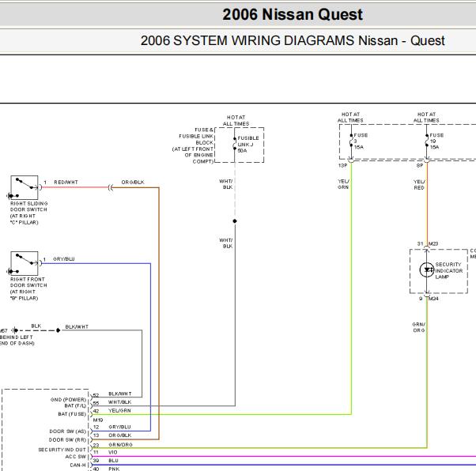The width and height of the screenshot is (476, 471).
Task: Click the "ACC SW" terminal label
Action: point(76,457)
